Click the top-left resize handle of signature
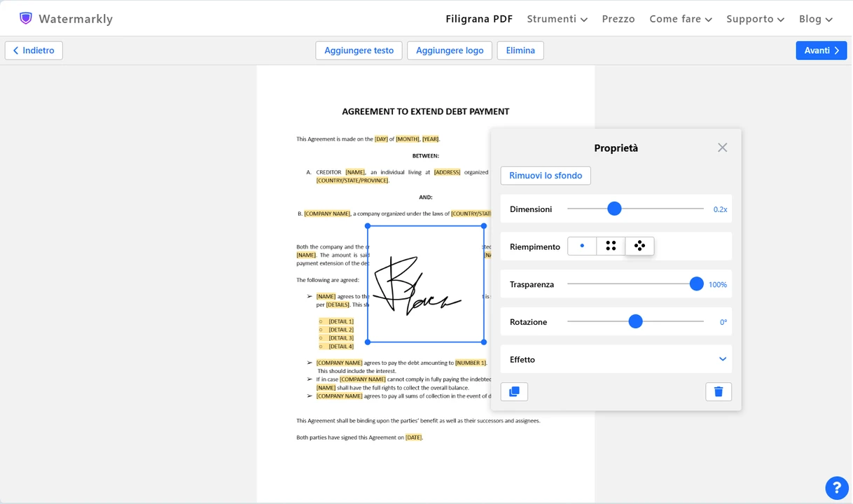Screen dimensions: 853x504 (368, 226)
